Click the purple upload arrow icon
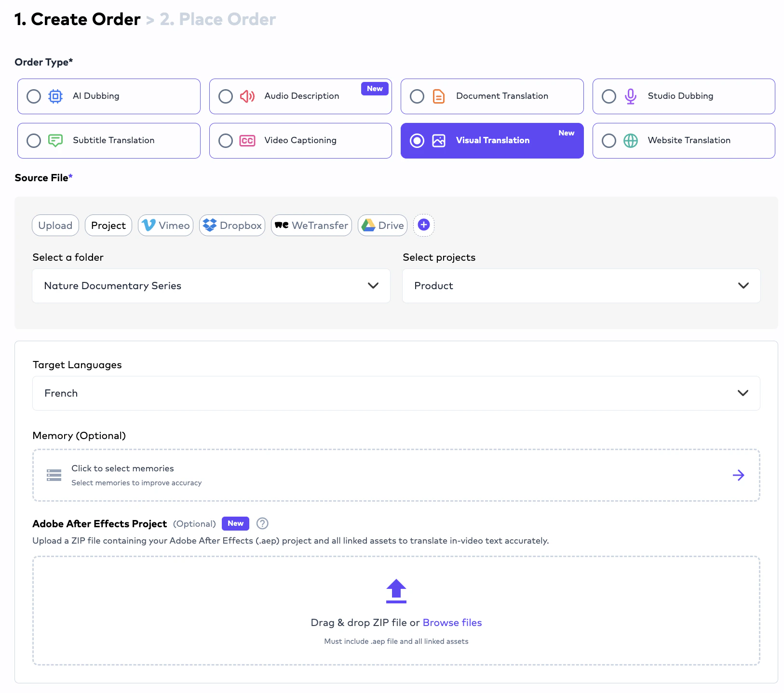The height and width of the screenshot is (693, 784). pyautogui.click(x=396, y=591)
